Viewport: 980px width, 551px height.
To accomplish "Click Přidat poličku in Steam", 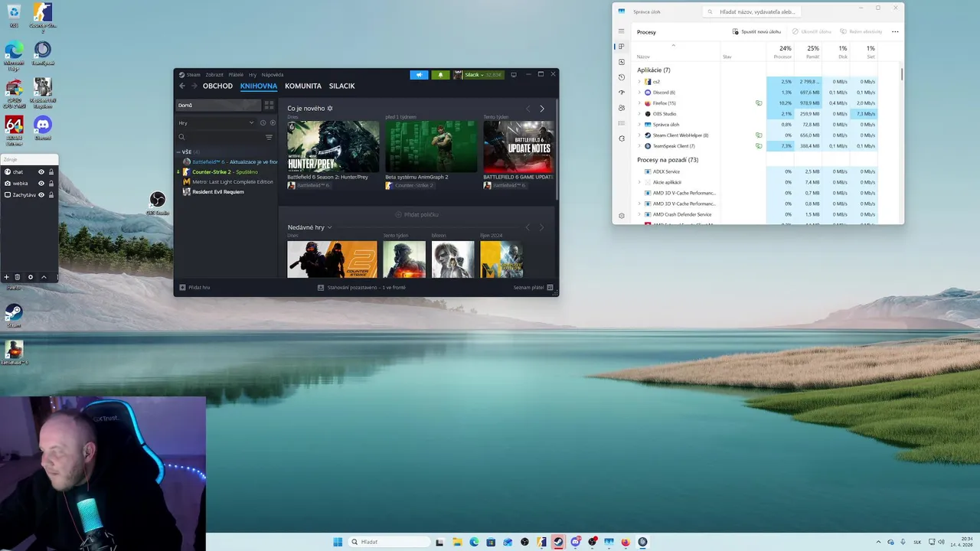I will coord(416,215).
